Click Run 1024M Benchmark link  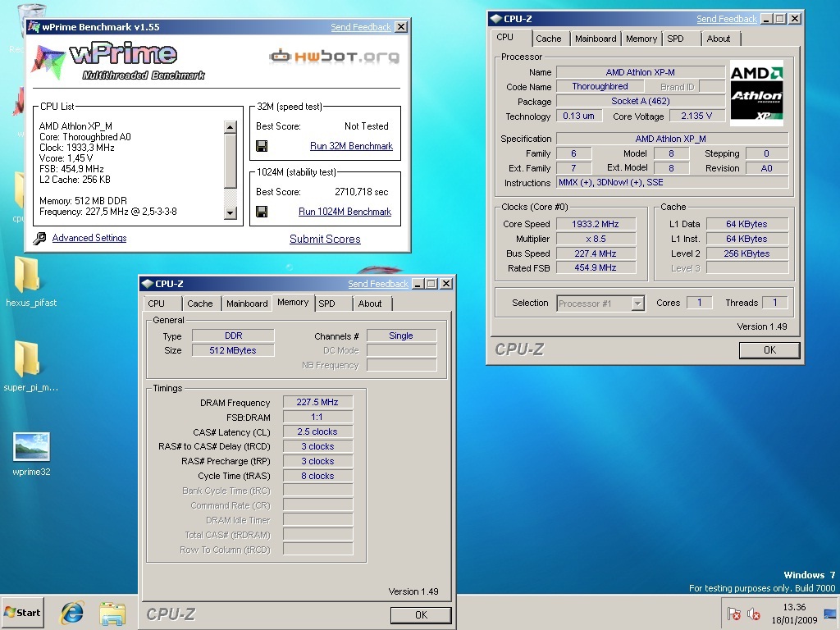[x=345, y=212]
